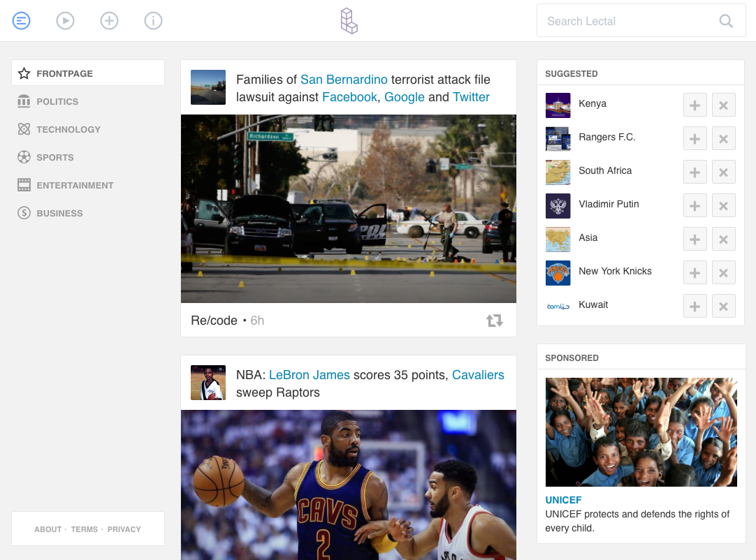Click the Lectal cube logo
The image size is (756, 560).
[x=349, y=21]
